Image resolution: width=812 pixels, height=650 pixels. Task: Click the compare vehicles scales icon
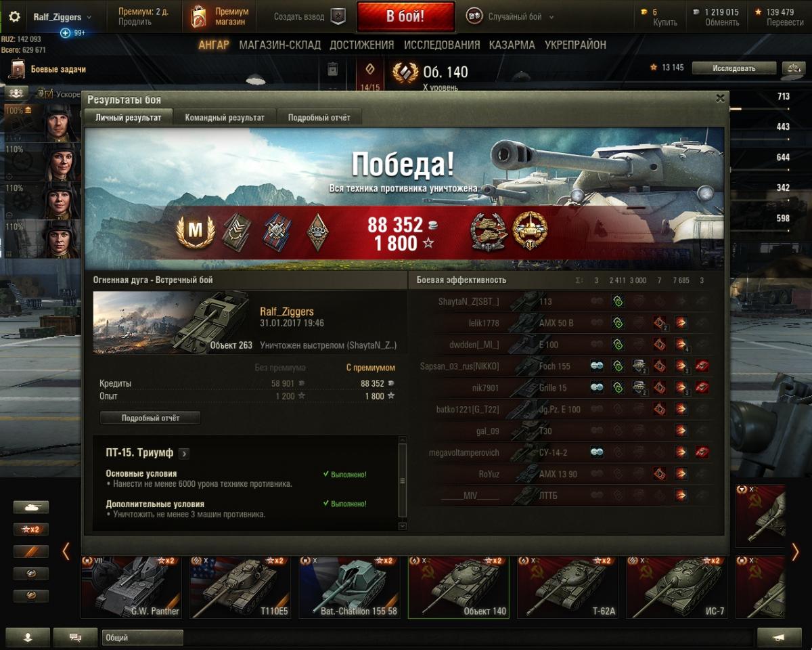coord(792,68)
